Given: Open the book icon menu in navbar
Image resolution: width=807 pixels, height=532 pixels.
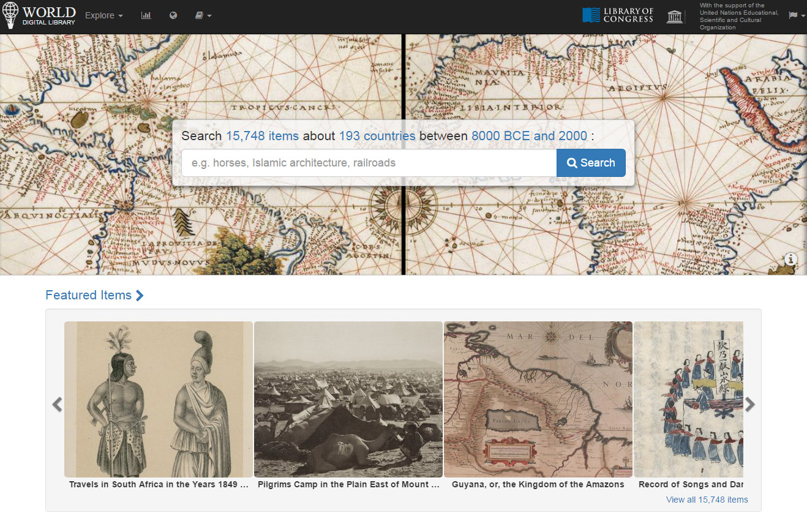Looking at the screenshot, I should click(x=203, y=15).
